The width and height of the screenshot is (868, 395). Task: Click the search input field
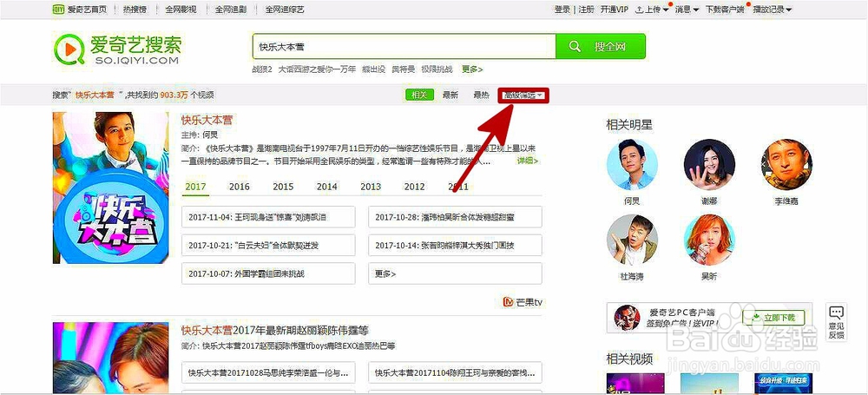click(x=404, y=46)
